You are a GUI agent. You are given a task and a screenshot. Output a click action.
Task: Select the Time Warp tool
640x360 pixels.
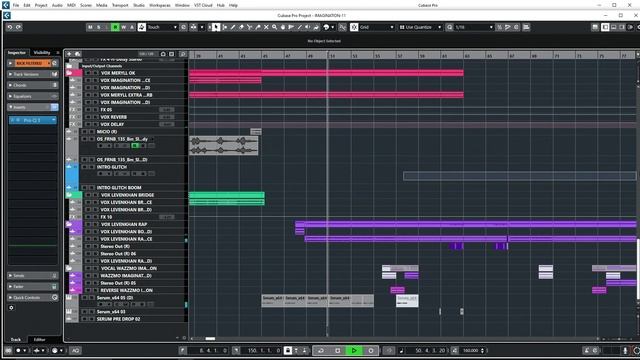coord(291,27)
